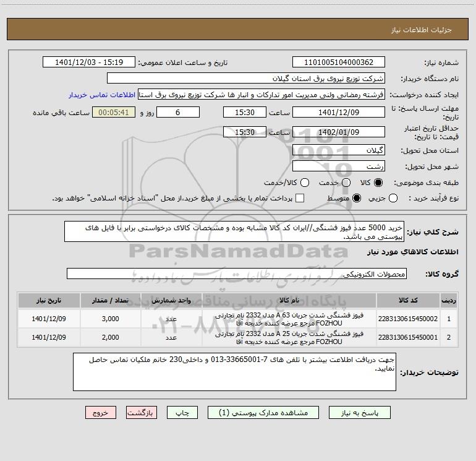The image size is (476, 461).
Task: Click the requester field فرشته رمضانی ولنی
Action: [261, 95]
